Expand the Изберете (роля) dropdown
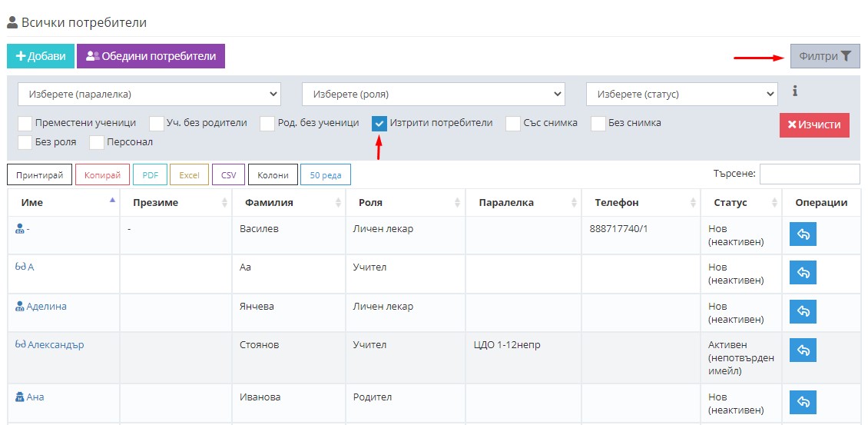Viewport: 868px width, 425px height. pos(433,95)
